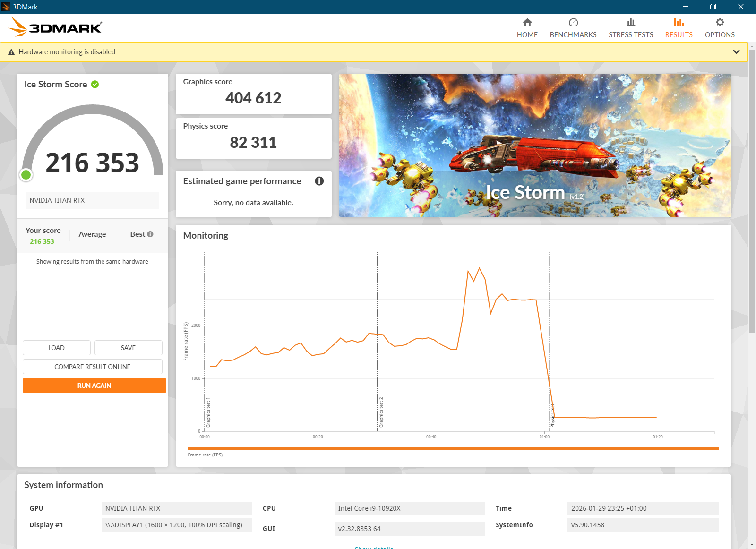Click the info icon beside Estimated game performance
The width and height of the screenshot is (756, 549).
[319, 181]
